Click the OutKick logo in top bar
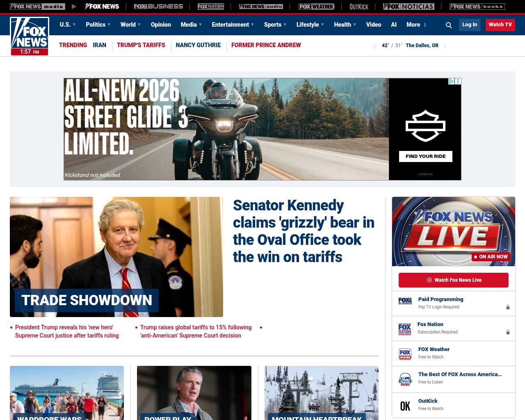525x420 pixels. coord(359,7)
